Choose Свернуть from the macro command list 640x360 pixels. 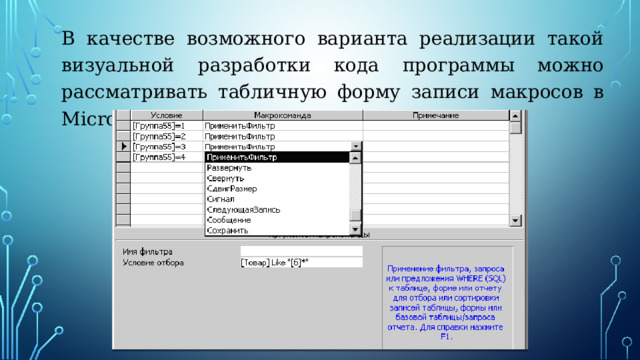tap(277, 178)
